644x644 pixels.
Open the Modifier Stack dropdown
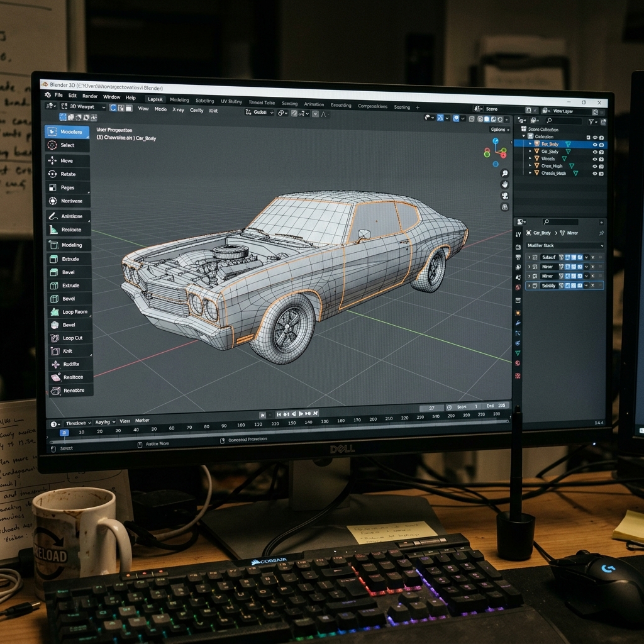[x=565, y=246]
